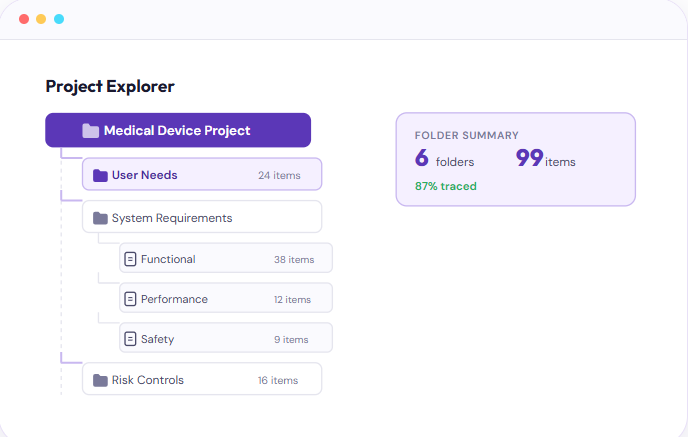Open the Performance requirements item

(174, 299)
